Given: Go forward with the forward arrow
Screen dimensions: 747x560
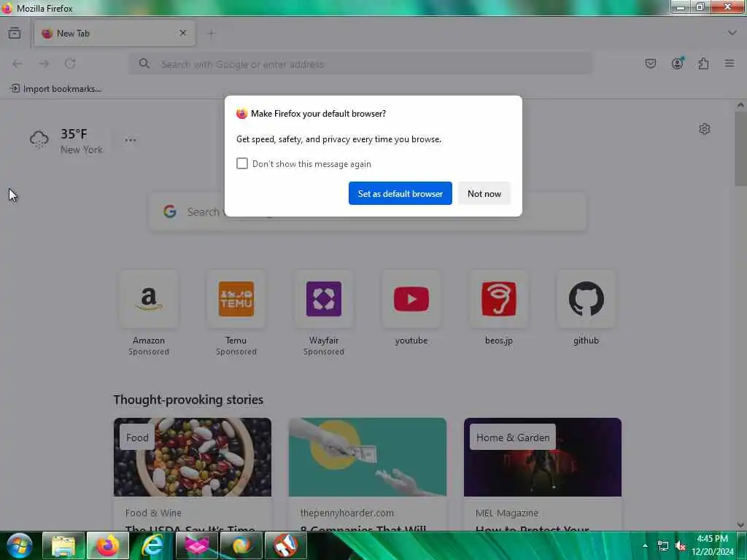Looking at the screenshot, I should pos(44,64).
